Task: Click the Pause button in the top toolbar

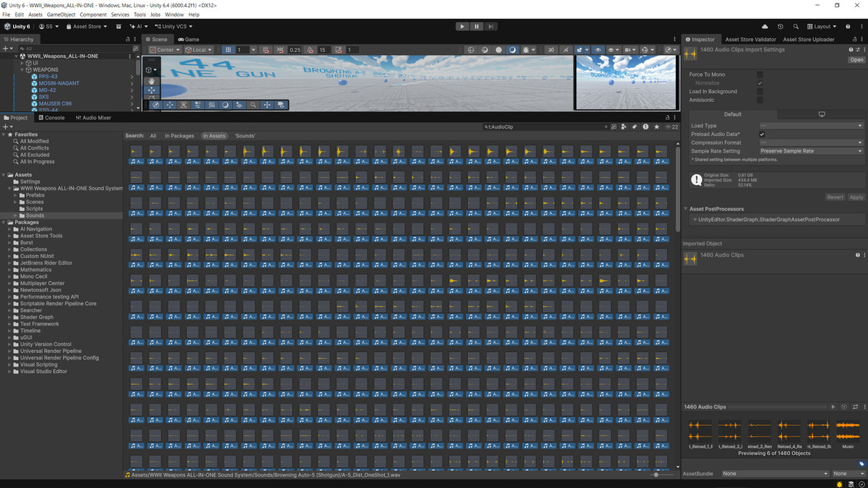Action: [x=477, y=27]
